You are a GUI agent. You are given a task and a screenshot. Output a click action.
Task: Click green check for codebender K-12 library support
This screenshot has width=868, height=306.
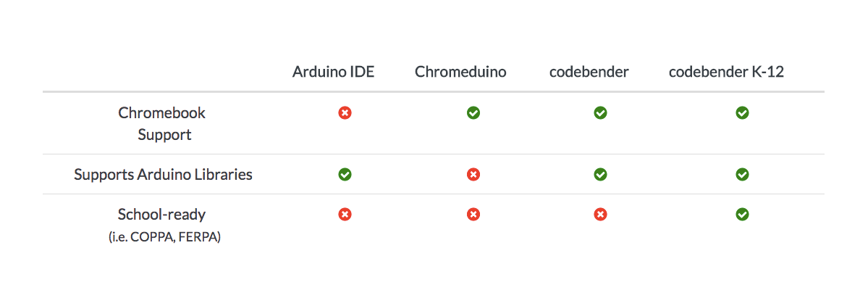point(742,175)
